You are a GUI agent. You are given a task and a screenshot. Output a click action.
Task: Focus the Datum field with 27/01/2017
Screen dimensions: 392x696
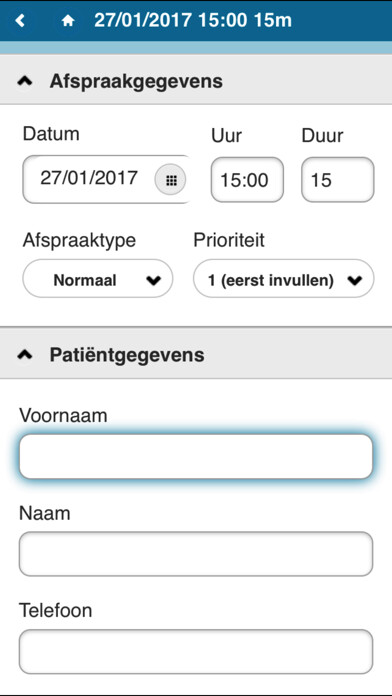89,179
